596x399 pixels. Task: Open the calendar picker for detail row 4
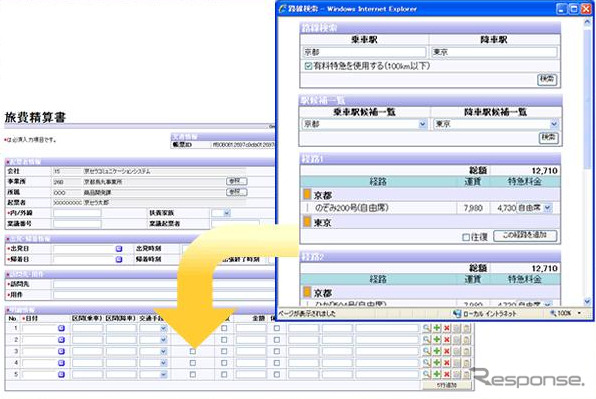click(x=61, y=363)
